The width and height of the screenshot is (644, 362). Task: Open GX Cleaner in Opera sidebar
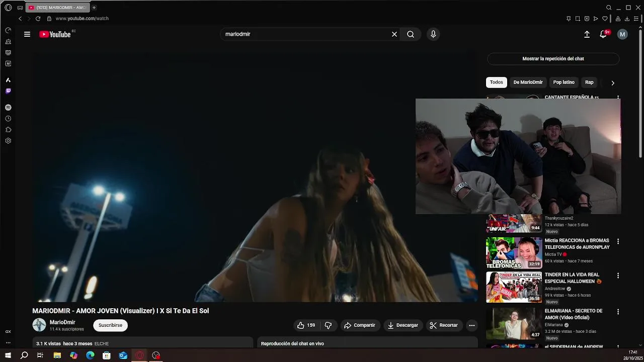coord(8,42)
